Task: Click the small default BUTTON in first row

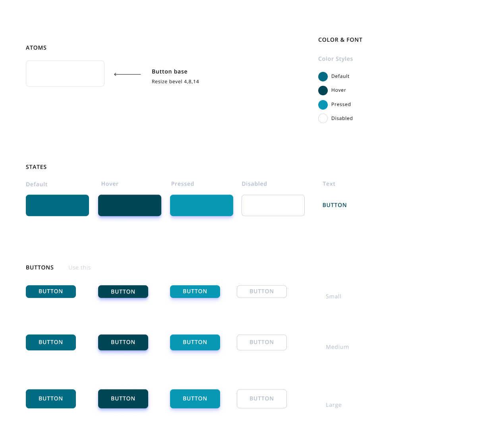Action: click(51, 291)
